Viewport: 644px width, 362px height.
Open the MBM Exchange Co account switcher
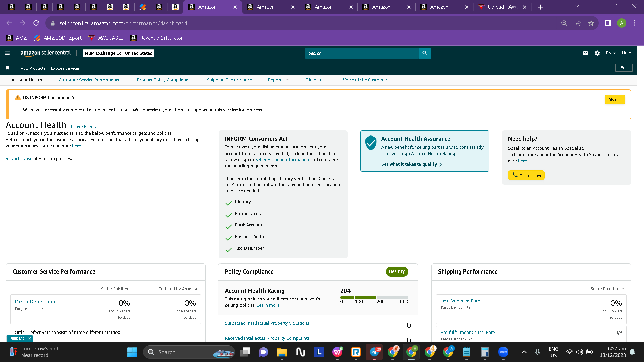tap(118, 53)
